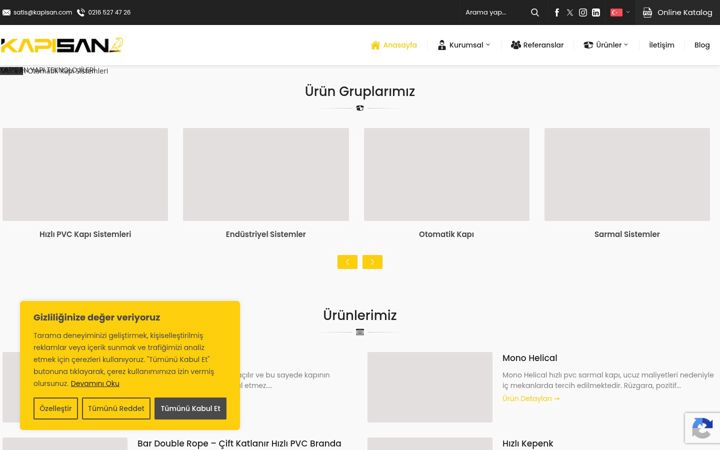Viewport: 720px width, 450px height.
Task: Click the Tümünü Reddet cookie button
Action: (x=116, y=408)
